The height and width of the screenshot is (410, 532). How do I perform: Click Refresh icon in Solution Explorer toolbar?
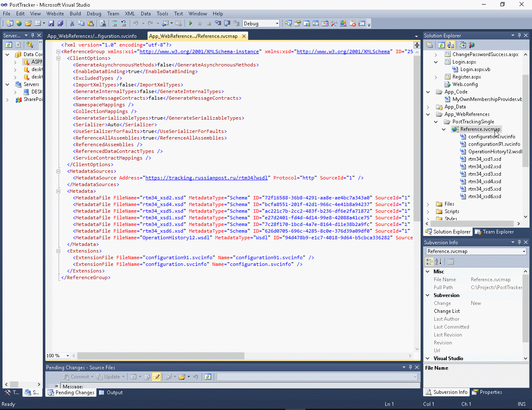(x=441, y=45)
